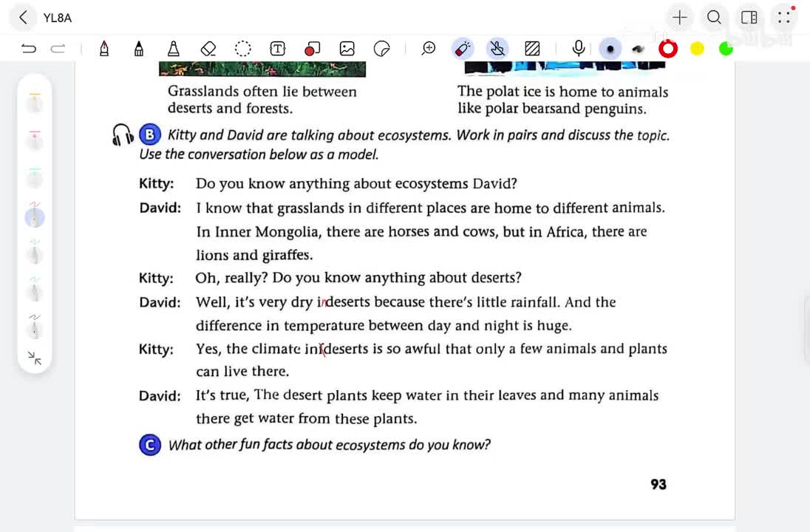Click 'In Inner Mongolia, there are horses' line
Screen dimensions: 810x532
(x=421, y=231)
